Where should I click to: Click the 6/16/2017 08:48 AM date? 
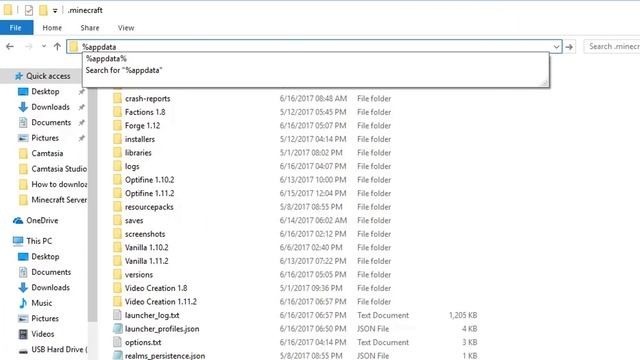pos(313,98)
